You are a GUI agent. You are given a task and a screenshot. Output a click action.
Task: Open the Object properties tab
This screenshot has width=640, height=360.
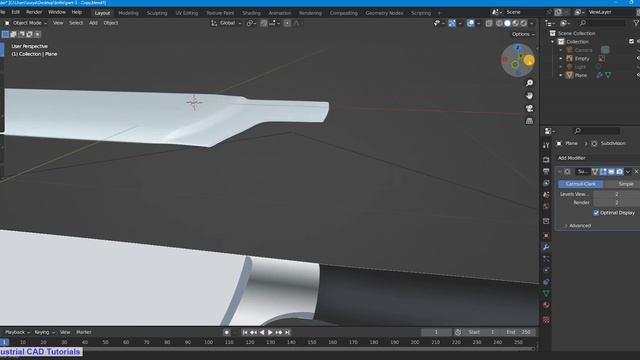tap(546, 236)
